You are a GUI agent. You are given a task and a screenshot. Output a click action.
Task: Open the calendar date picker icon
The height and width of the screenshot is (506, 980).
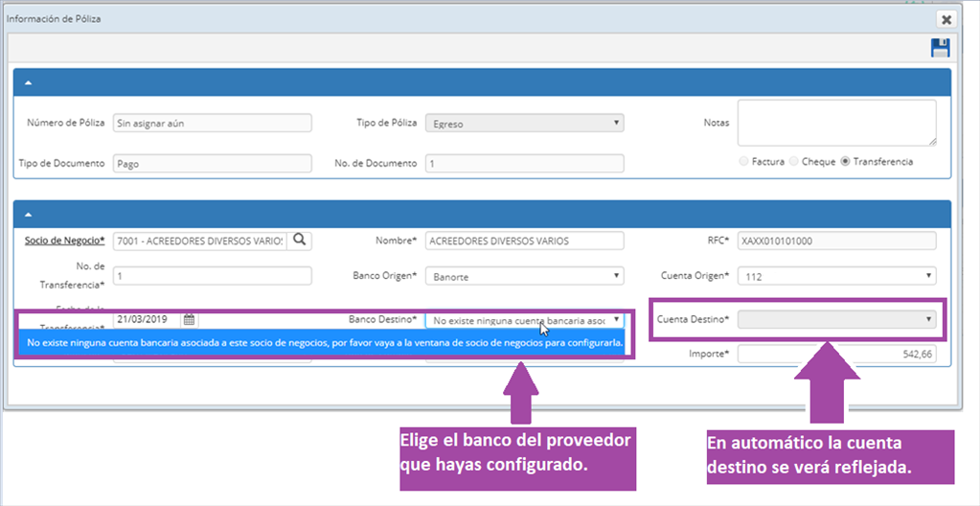click(x=190, y=320)
